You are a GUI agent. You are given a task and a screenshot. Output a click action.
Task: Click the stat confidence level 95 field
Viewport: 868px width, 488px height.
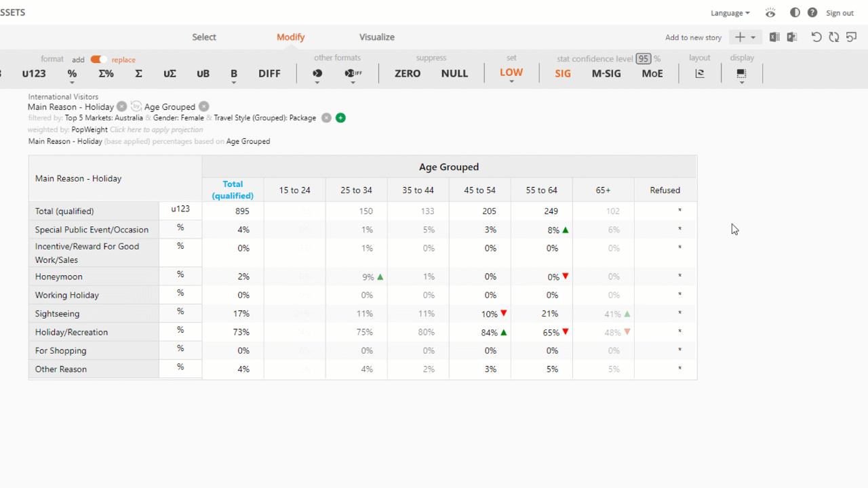643,59
